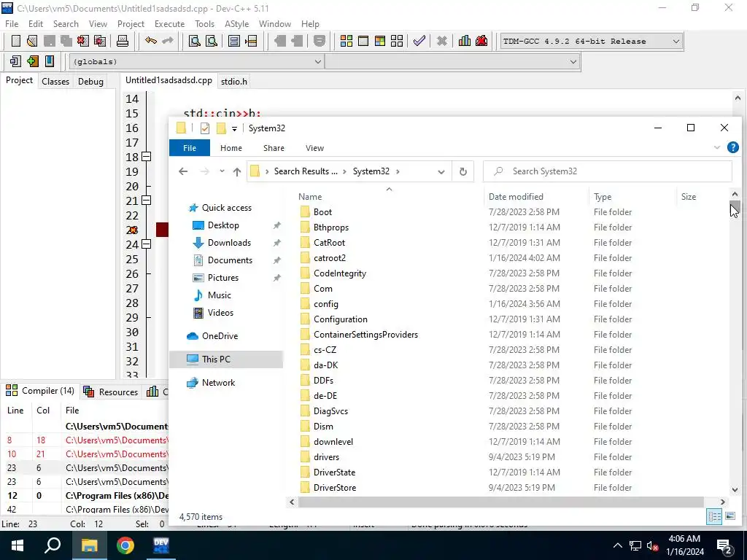Screen dimensions: 747x560
Task: Select the drivers folder
Action: 326,457
